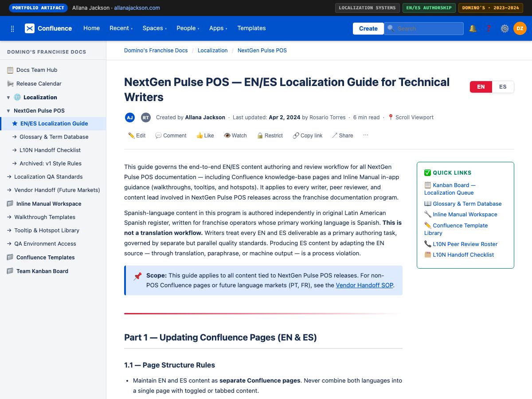Open Inline Manual Workspace sidebar folder
The height and width of the screenshot is (399, 532).
coord(53,204)
